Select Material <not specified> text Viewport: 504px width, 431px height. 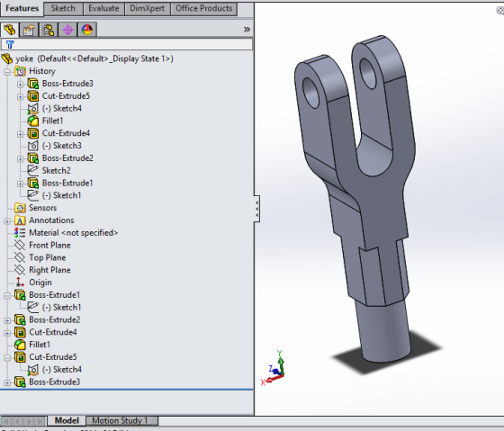pyautogui.click(x=73, y=233)
